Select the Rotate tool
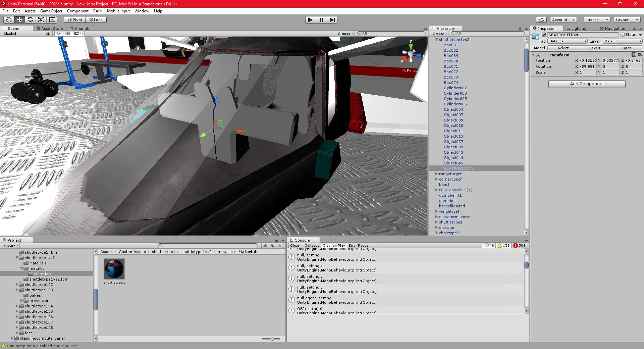Image resolution: width=644 pixels, height=349 pixels. [30, 20]
